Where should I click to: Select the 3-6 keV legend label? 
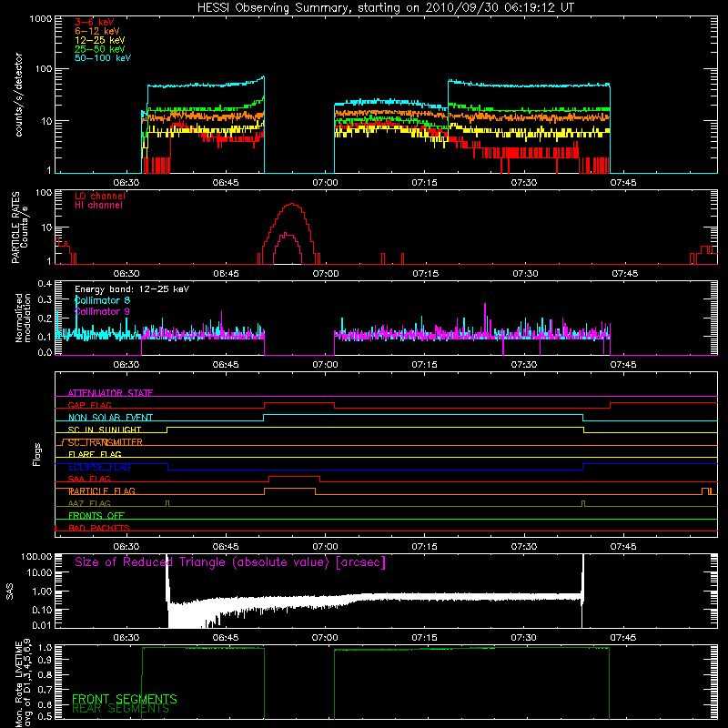coord(95,22)
